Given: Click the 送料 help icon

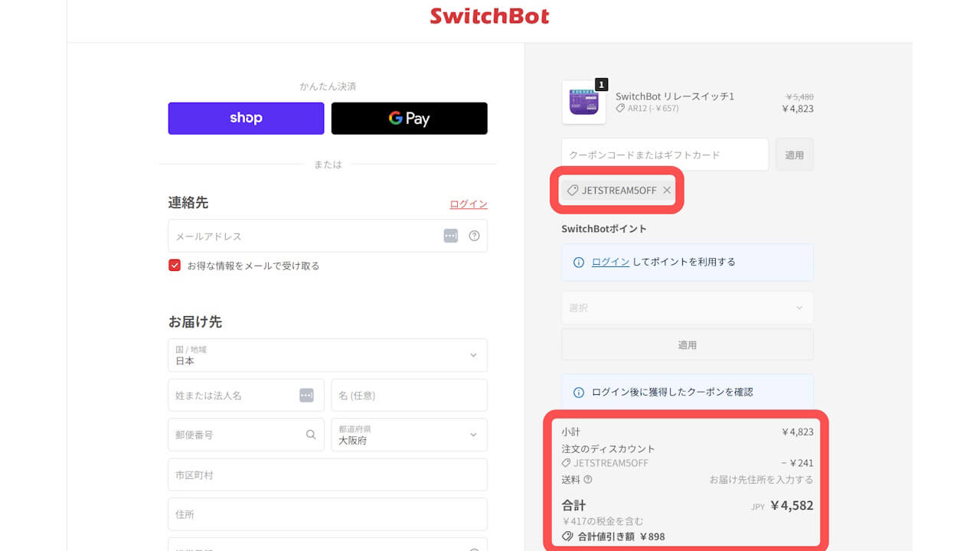Looking at the screenshot, I should pyautogui.click(x=588, y=480).
